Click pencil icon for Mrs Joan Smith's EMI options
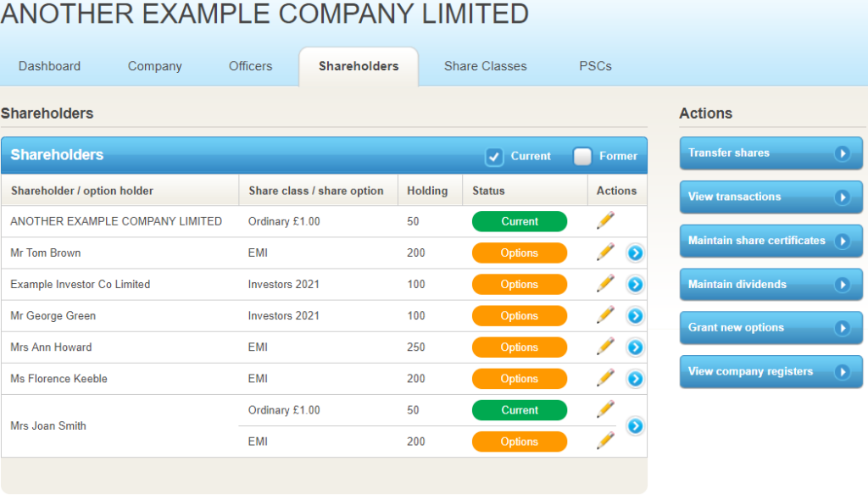The height and width of the screenshot is (500, 868). pyautogui.click(x=605, y=441)
